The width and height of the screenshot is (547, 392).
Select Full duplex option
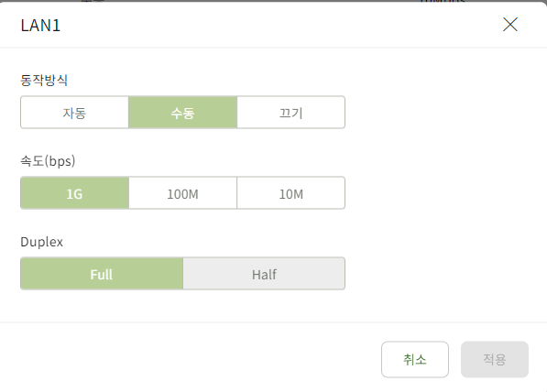click(102, 274)
